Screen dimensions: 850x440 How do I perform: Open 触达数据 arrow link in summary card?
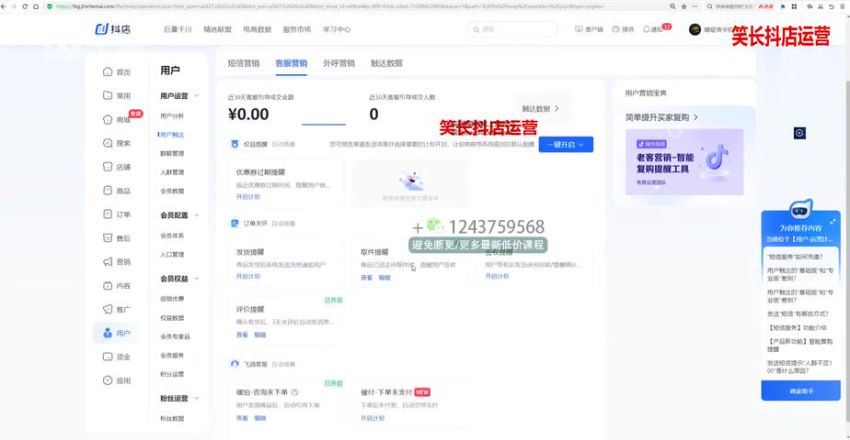coord(540,108)
